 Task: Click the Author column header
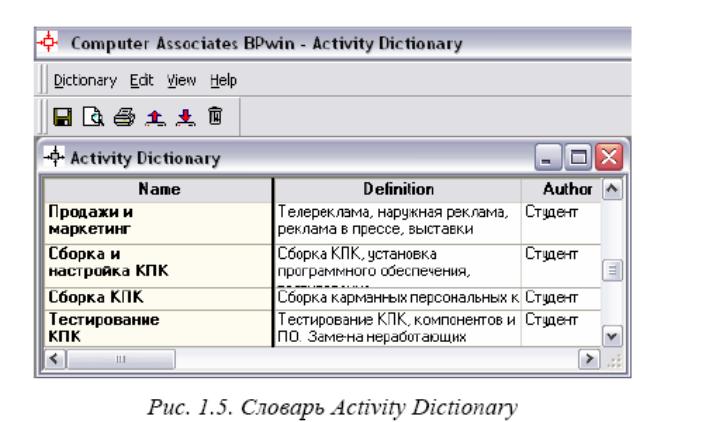click(561, 189)
